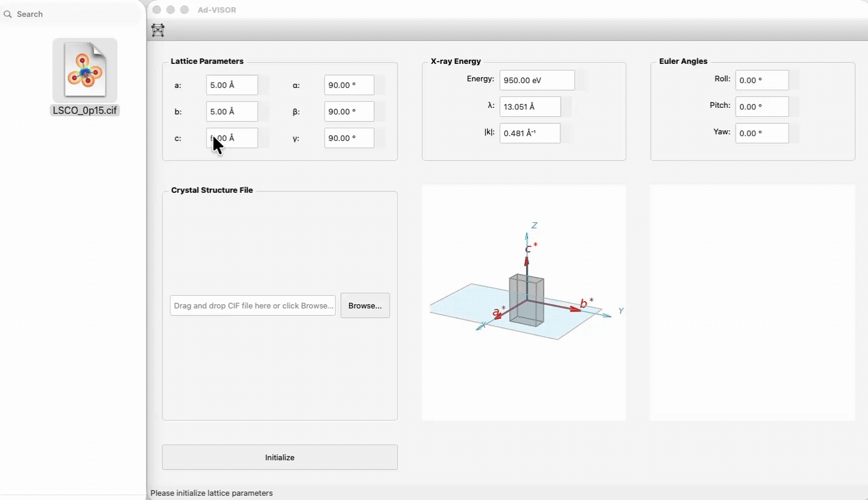Edit lattice parameter b value
The width and height of the screenshot is (868, 500).
232,111
